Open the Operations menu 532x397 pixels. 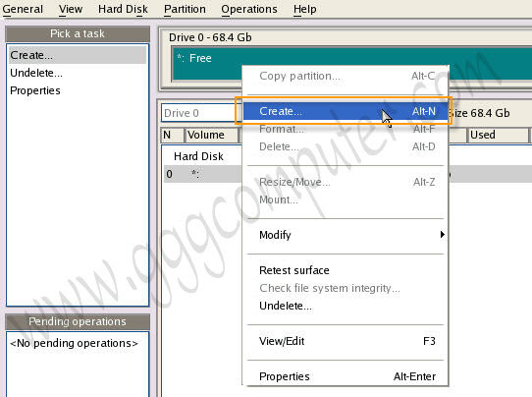click(249, 9)
